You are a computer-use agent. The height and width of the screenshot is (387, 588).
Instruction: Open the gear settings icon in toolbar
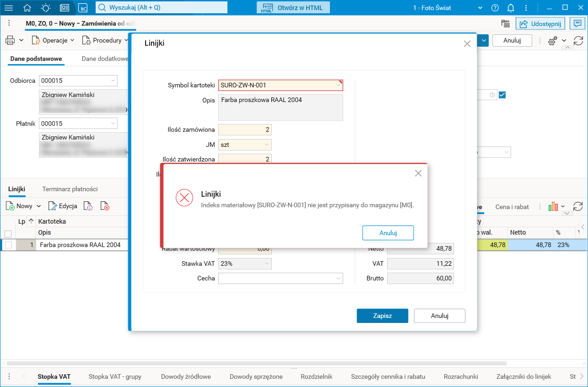(552, 41)
